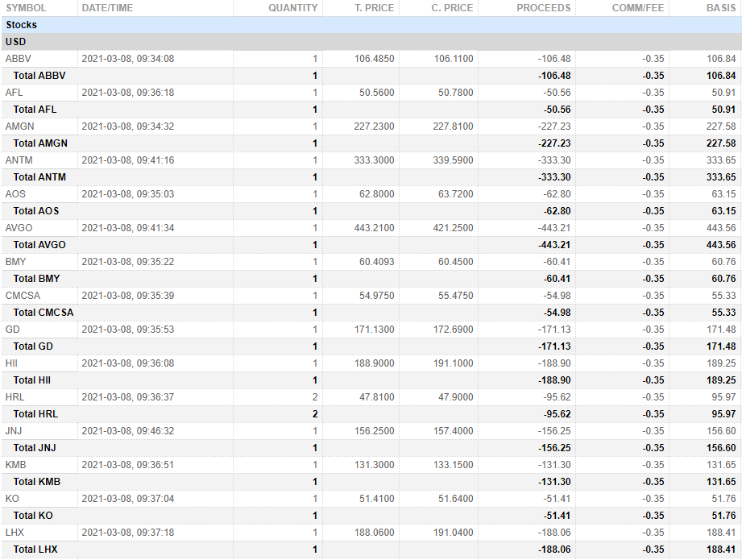This screenshot has width=742, height=560.
Task: Click the DATE/TIME column header
Action: tap(107, 8)
